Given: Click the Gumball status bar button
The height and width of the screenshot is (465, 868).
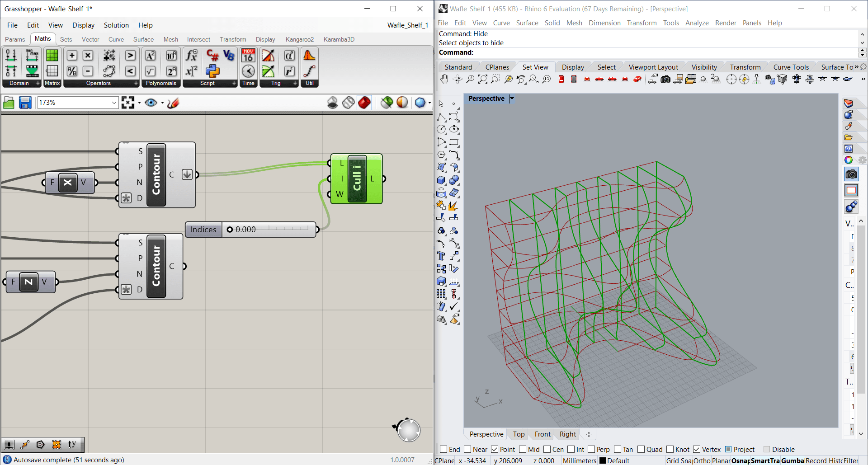Looking at the screenshot, I should click(x=792, y=460).
